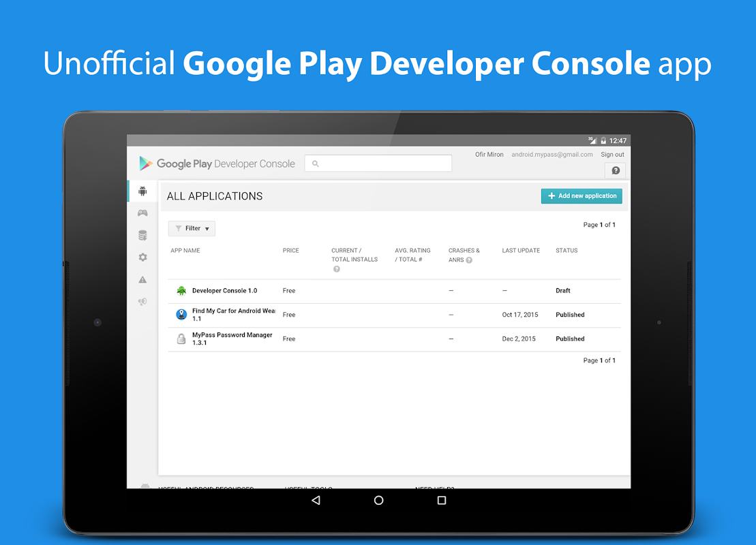
Task: Click the help question mark button
Action: pyautogui.click(x=616, y=170)
